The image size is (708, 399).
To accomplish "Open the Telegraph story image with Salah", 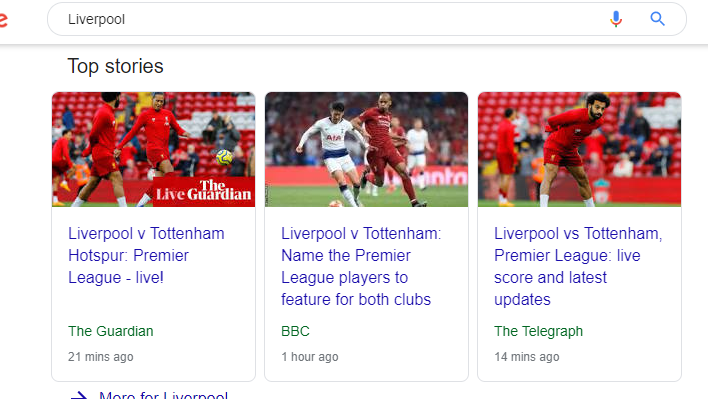I will coord(579,149).
